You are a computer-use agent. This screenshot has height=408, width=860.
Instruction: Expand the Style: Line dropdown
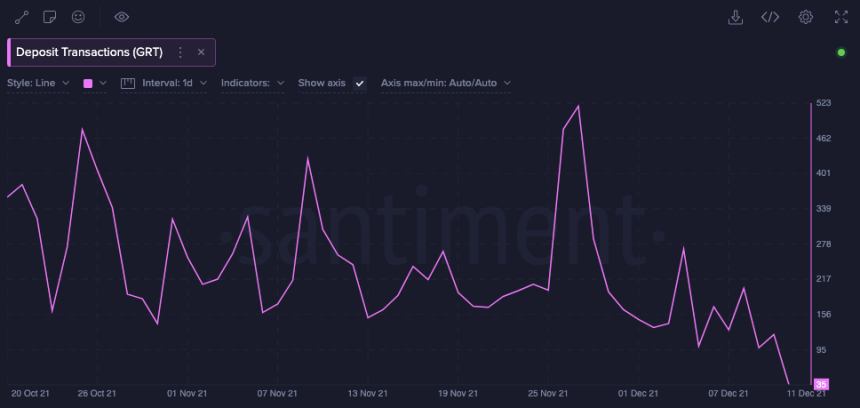38,83
